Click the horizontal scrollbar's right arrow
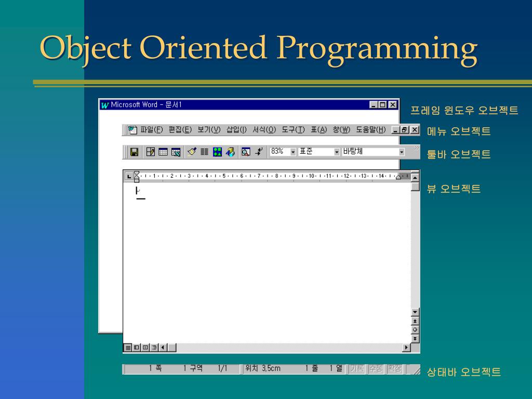This screenshot has height=399, width=532. tap(406, 348)
